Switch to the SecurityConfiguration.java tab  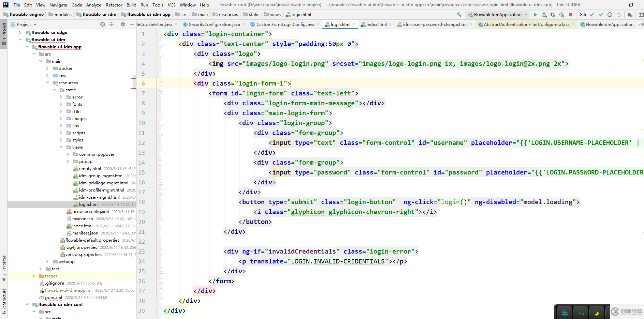(214, 24)
